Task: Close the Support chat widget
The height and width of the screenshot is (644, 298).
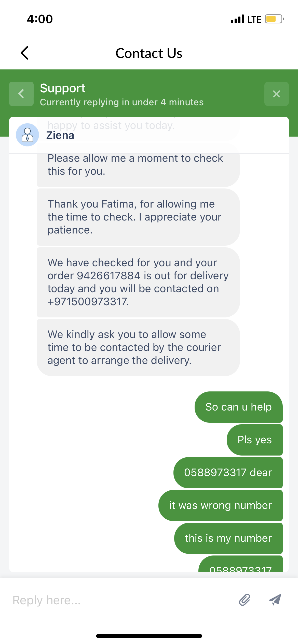Action: coord(276,94)
